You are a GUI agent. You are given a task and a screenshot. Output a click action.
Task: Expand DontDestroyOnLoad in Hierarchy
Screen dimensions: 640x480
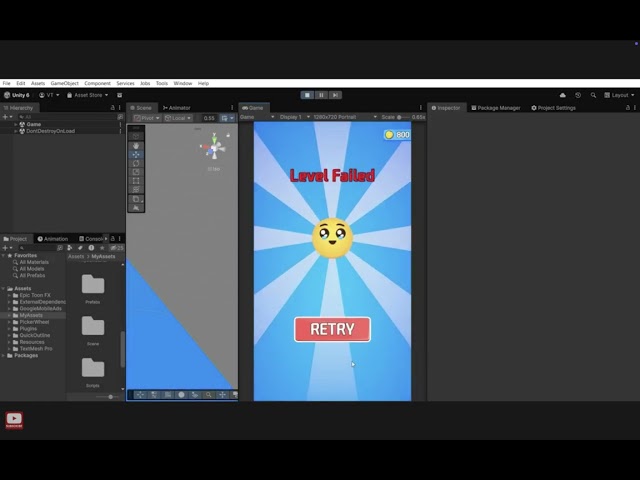[16, 131]
